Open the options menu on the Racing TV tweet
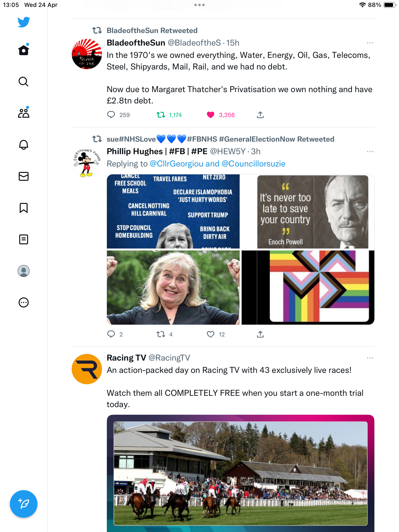The height and width of the screenshot is (532, 399). (x=370, y=358)
